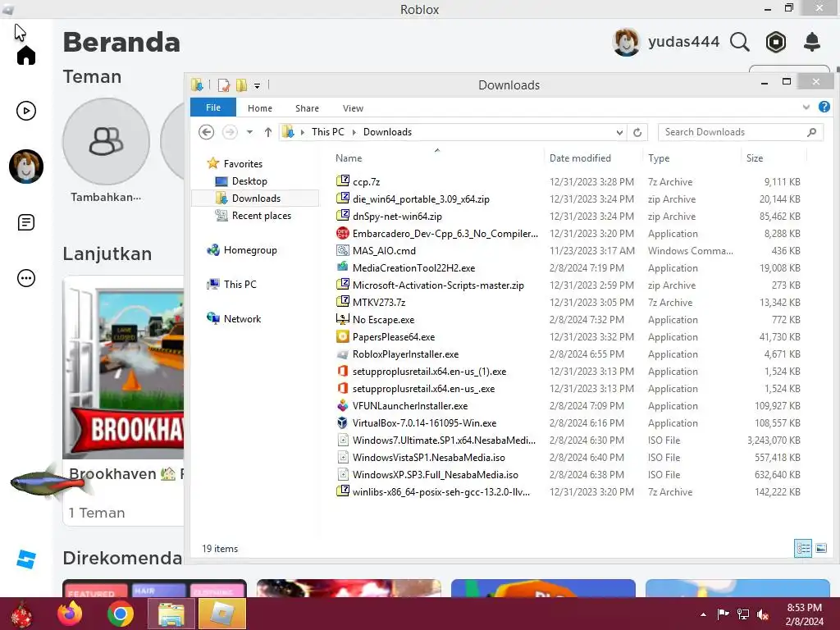The height and width of the screenshot is (630, 840).
Task: Open avatar icon in Roblox sidebar
Action: click(x=25, y=167)
